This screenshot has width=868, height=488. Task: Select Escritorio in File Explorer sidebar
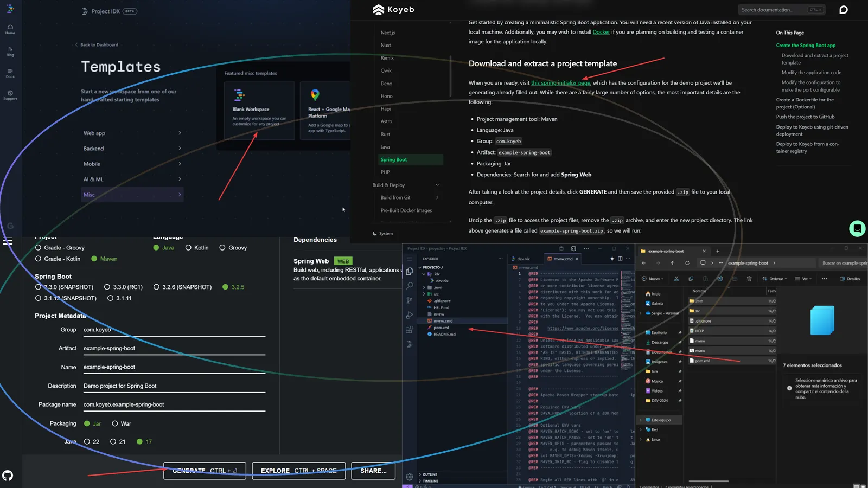pos(659,333)
